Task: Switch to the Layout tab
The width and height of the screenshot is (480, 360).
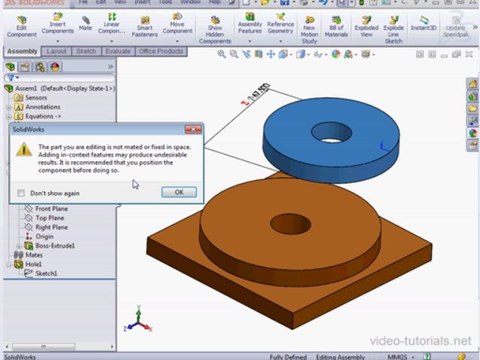Action: (x=56, y=51)
